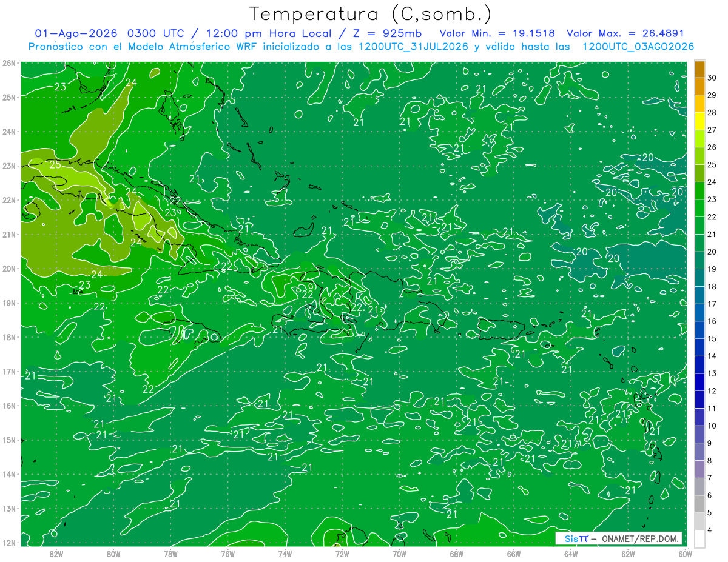The image size is (728, 562).
Task: Click the "6" label on the color scale
Action: (710, 495)
